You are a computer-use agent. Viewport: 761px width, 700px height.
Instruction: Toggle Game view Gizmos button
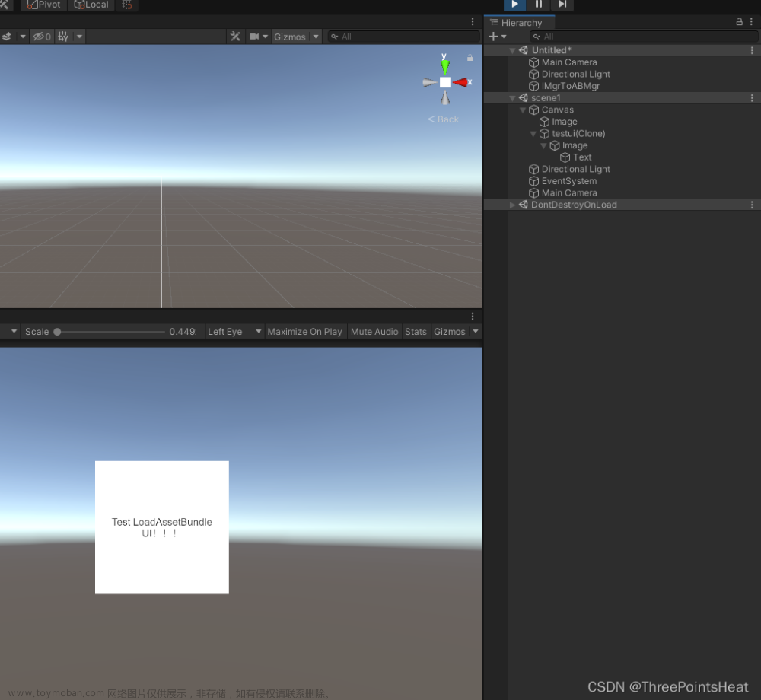[x=450, y=332]
